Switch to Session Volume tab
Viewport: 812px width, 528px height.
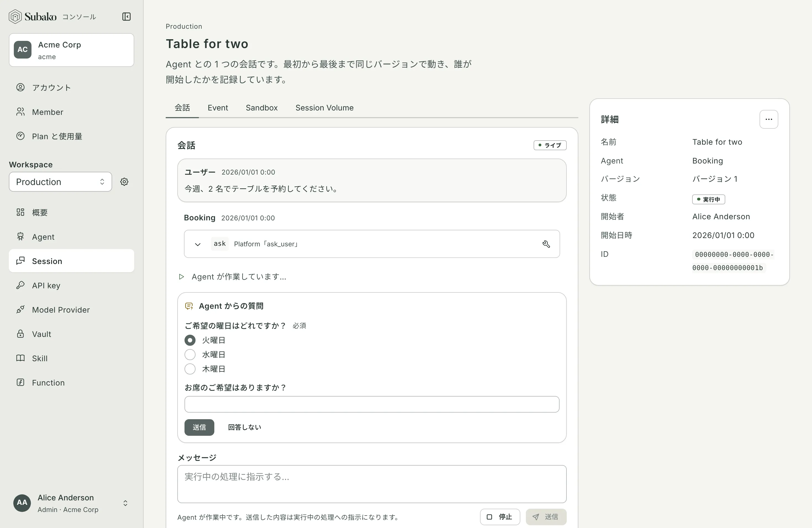tap(325, 108)
